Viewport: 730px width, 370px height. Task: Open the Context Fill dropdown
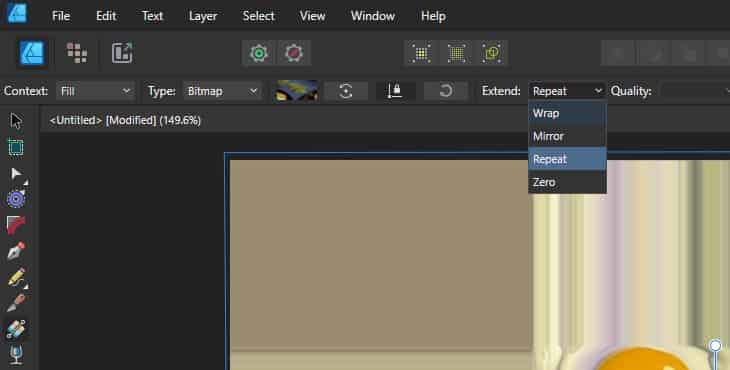click(x=95, y=91)
